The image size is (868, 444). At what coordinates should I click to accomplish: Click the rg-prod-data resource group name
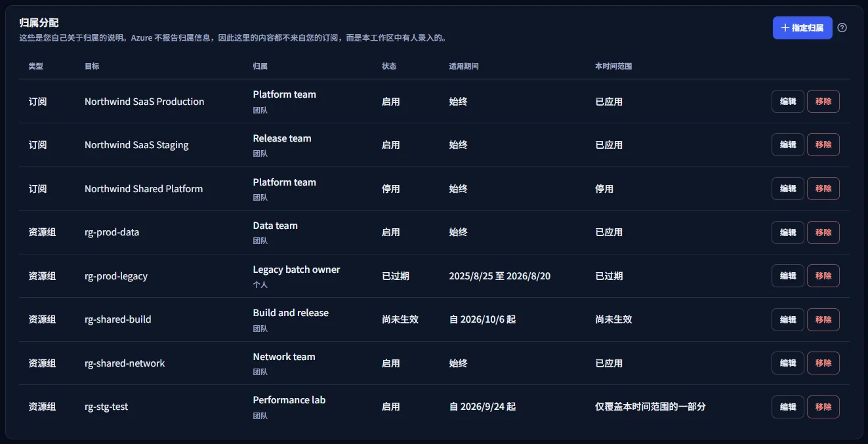point(112,232)
